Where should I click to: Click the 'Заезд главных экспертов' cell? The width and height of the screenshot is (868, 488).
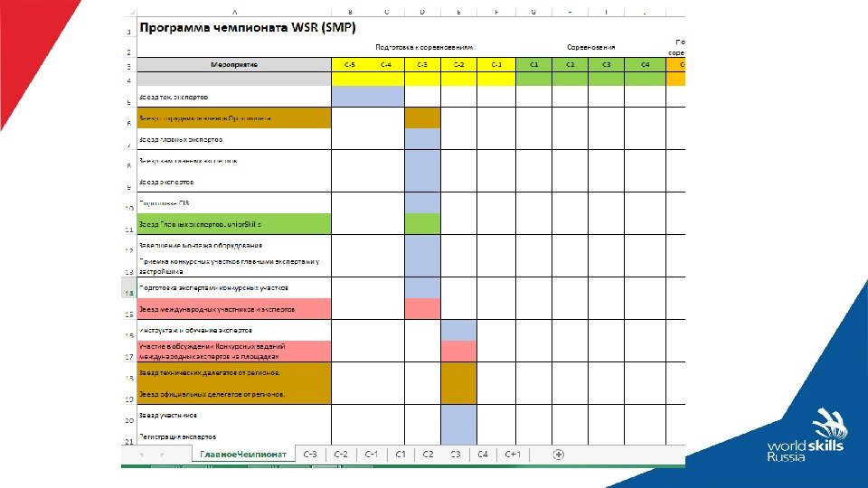click(x=234, y=139)
